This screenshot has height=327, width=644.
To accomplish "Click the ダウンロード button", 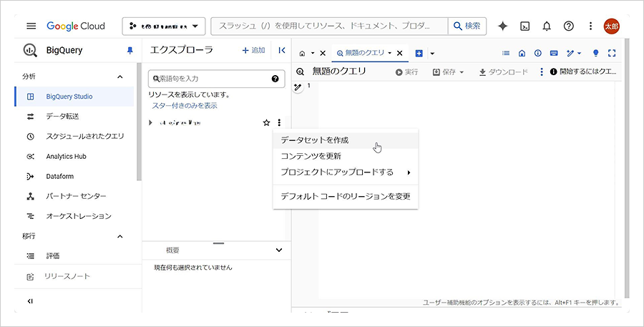I will click(503, 72).
